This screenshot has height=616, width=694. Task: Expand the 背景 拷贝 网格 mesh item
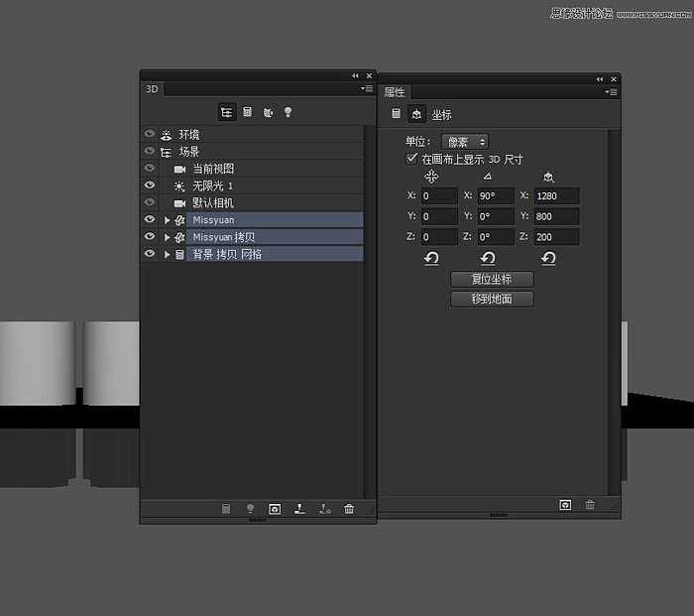coord(167,255)
